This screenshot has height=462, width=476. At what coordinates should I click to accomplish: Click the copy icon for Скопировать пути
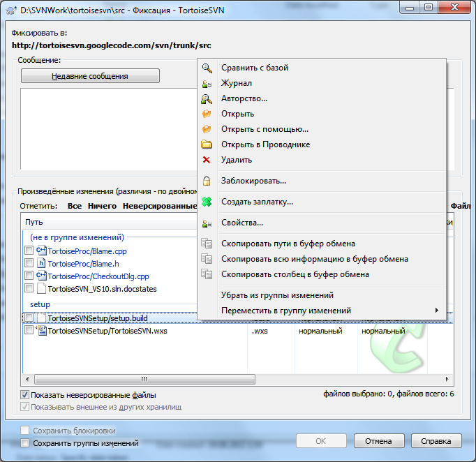coord(207,244)
